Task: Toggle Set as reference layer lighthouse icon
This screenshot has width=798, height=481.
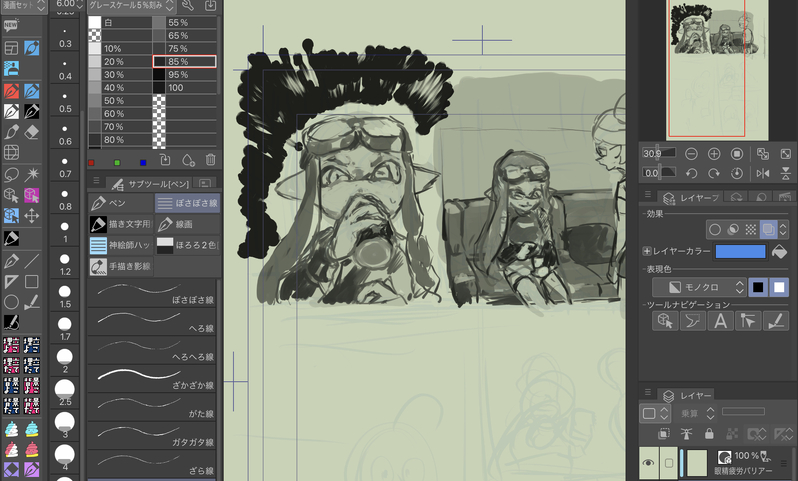Action: pyautogui.click(x=687, y=434)
